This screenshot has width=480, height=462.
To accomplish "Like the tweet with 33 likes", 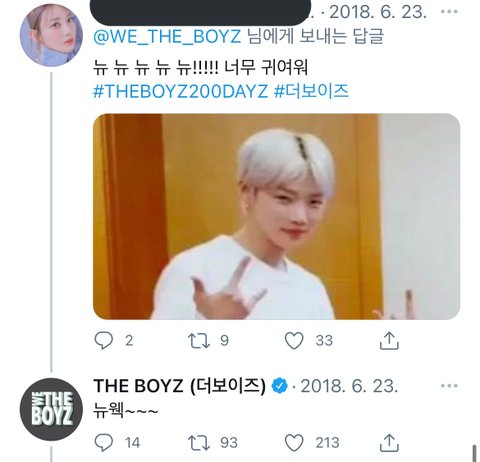I will (294, 341).
